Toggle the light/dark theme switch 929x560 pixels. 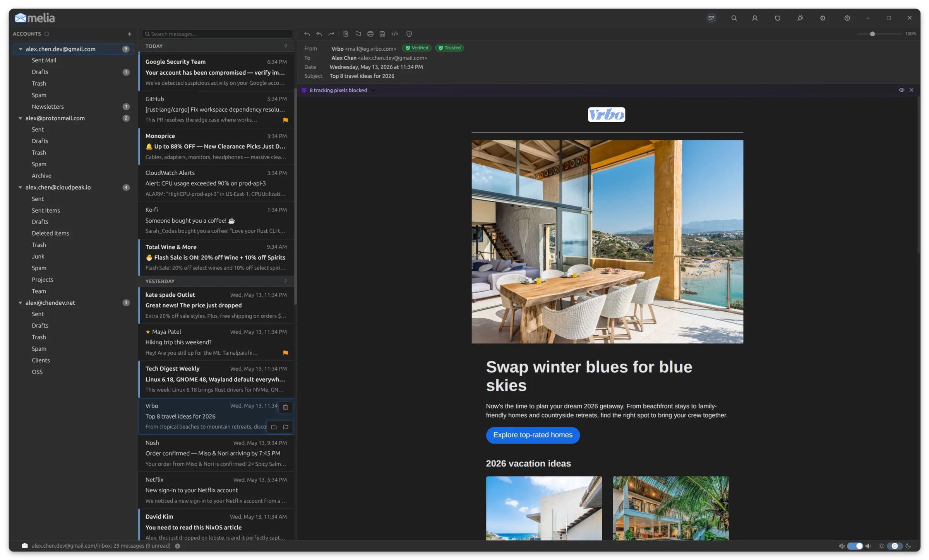click(x=895, y=546)
